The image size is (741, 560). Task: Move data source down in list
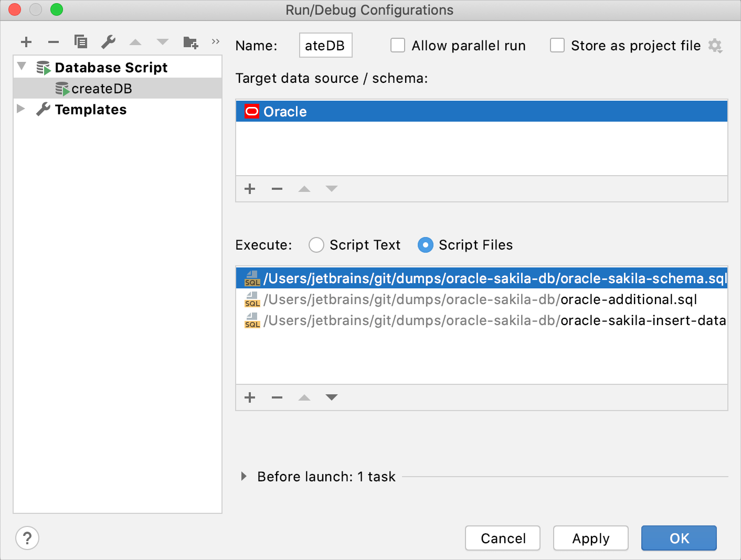tap(332, 189)
